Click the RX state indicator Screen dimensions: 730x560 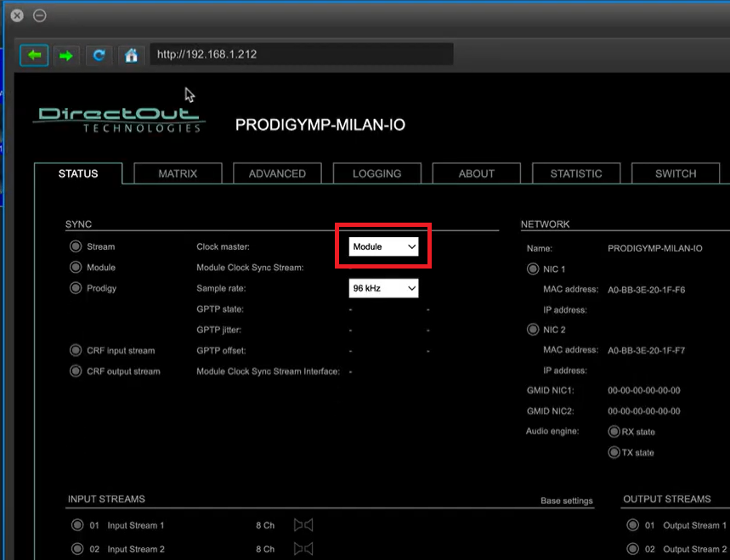614,432
